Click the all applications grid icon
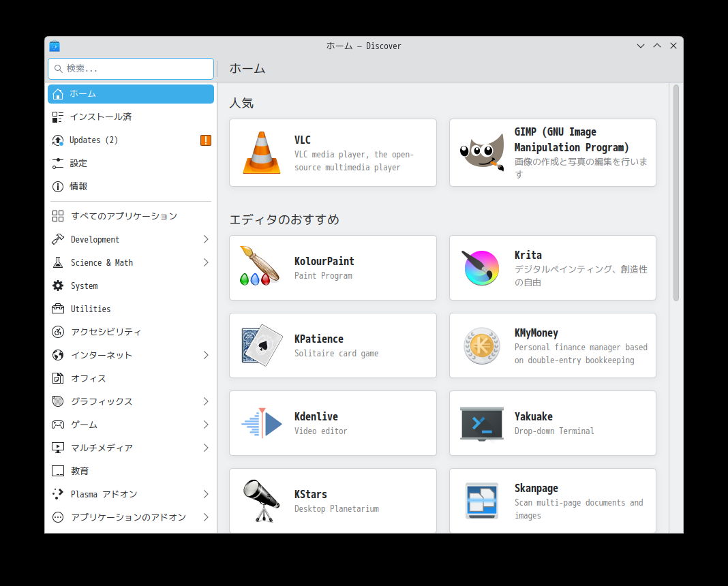Screen dimensions: 728x586 pos(57,216)
